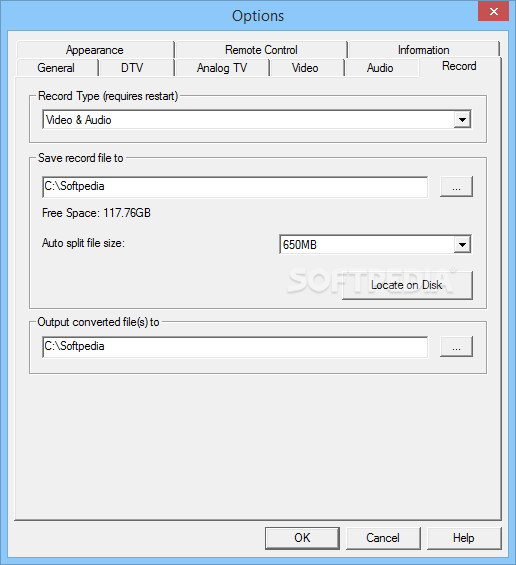516x565 pixels.
Task: Browse for the record save folder
Action: (456, 187)
